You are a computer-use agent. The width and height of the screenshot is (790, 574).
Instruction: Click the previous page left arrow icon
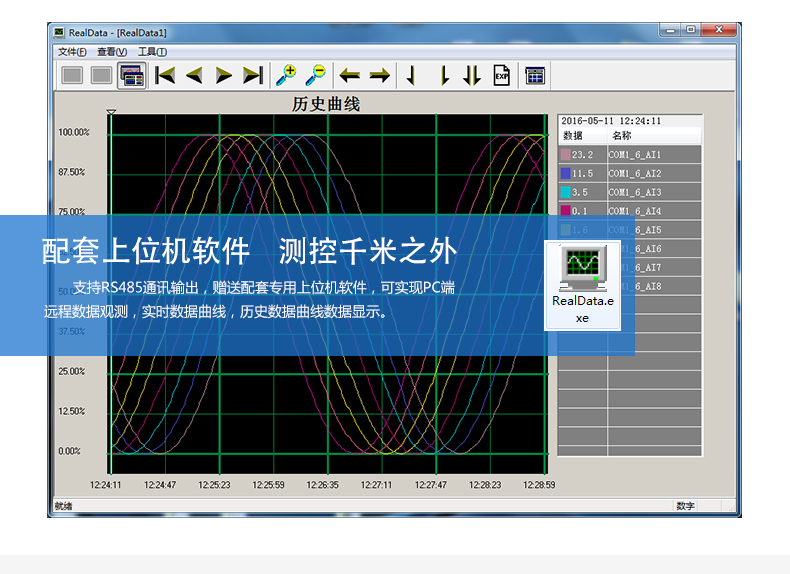pos(195,75)
